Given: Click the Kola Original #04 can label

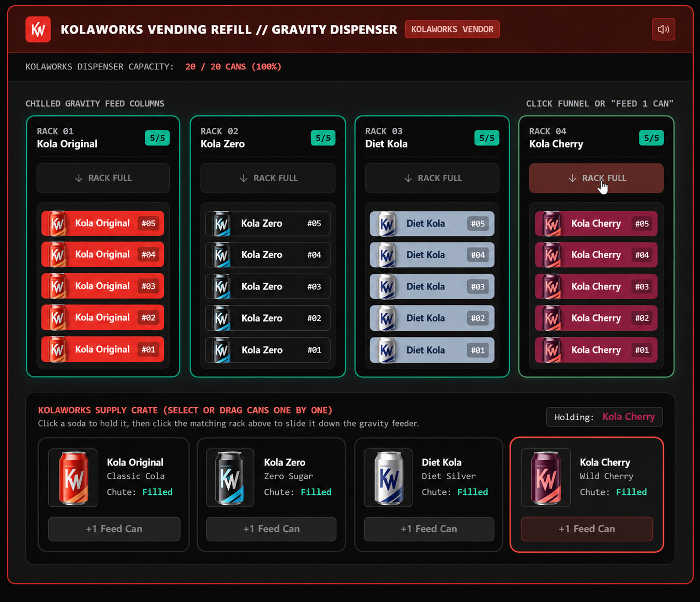Looking at the screenshot, I should tap(102, 254).
